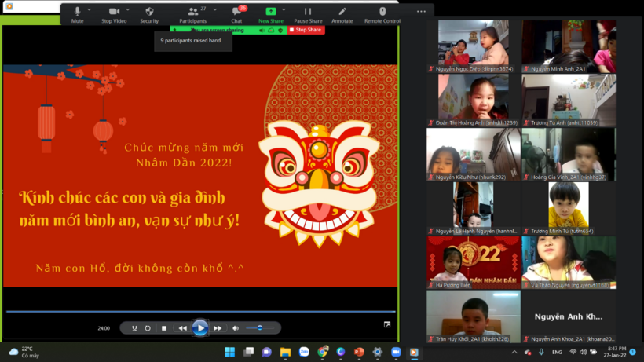Viewport: 644px width, 362px height.
Task: Expand the arrow beside Participants
Action: (x=215, y=10)
